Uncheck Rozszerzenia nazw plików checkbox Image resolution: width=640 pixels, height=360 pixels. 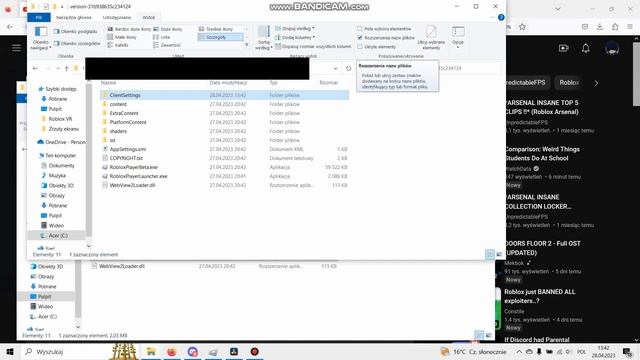pyautogui.click(x=360, y=38)
